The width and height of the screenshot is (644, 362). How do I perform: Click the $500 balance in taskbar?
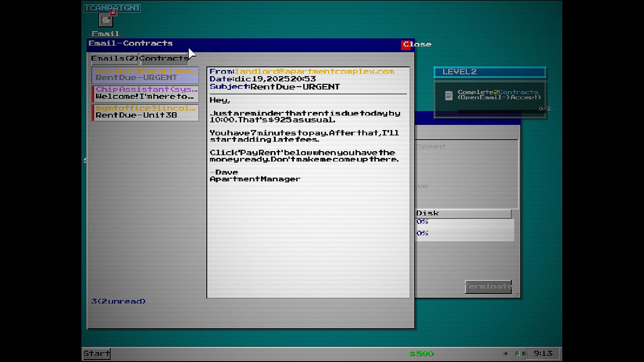[421, 353]
